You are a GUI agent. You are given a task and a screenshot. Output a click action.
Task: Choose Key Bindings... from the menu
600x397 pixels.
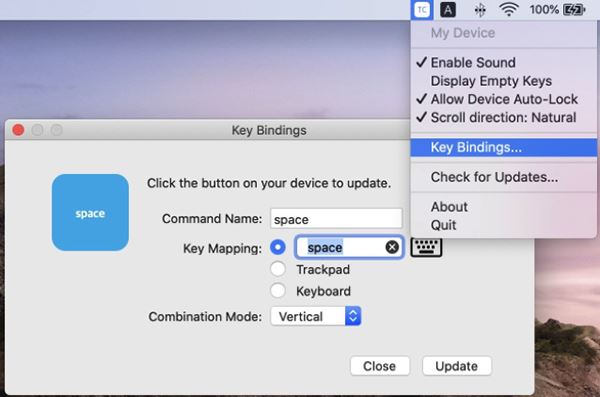coord(504,147)
